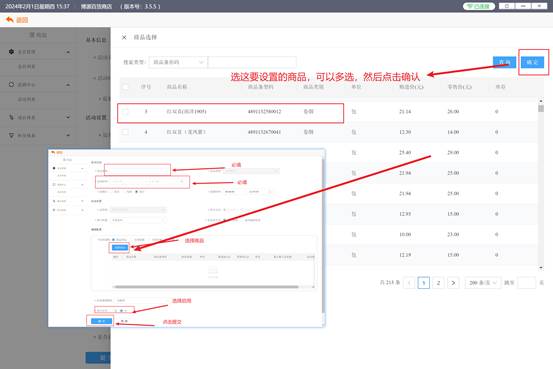Click the third sidebar group icon
The width and height of the screenshot is (553, 369).
tap(11, 117)
